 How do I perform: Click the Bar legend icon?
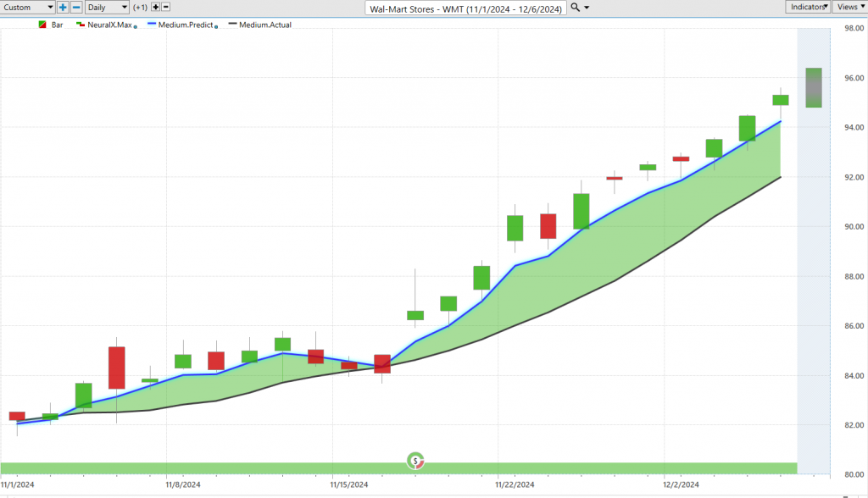tap(43, 25)
